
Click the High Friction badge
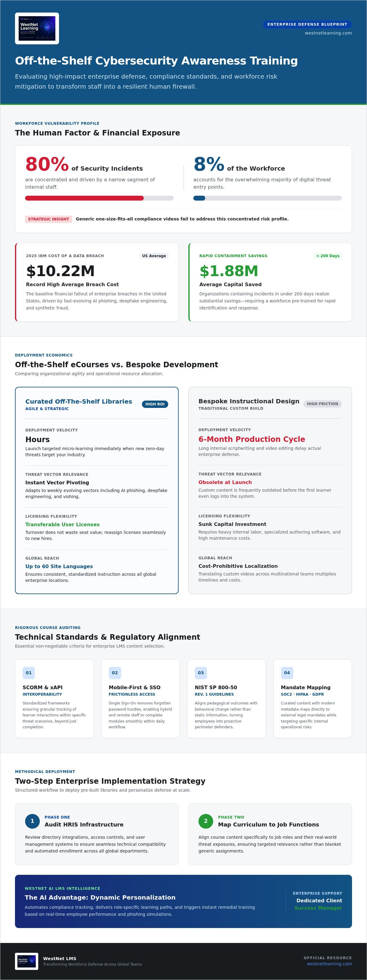click(322, 404)
